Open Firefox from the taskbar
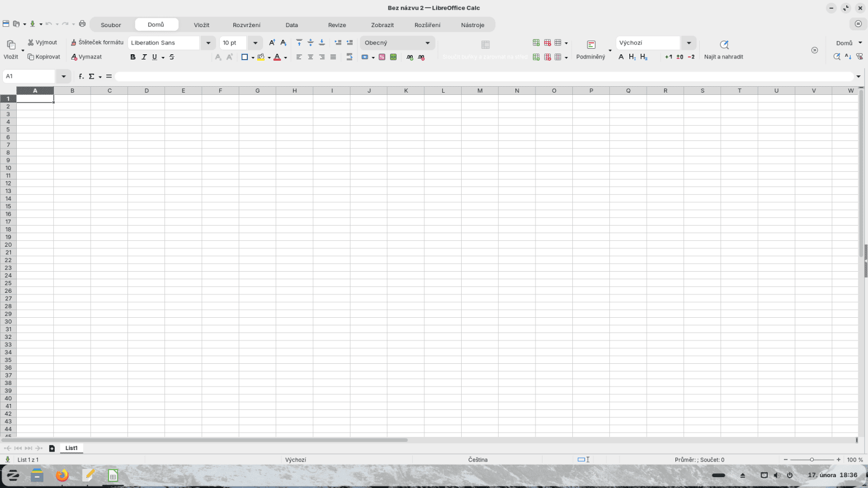868x488 pixels. (x=62, y=476)
